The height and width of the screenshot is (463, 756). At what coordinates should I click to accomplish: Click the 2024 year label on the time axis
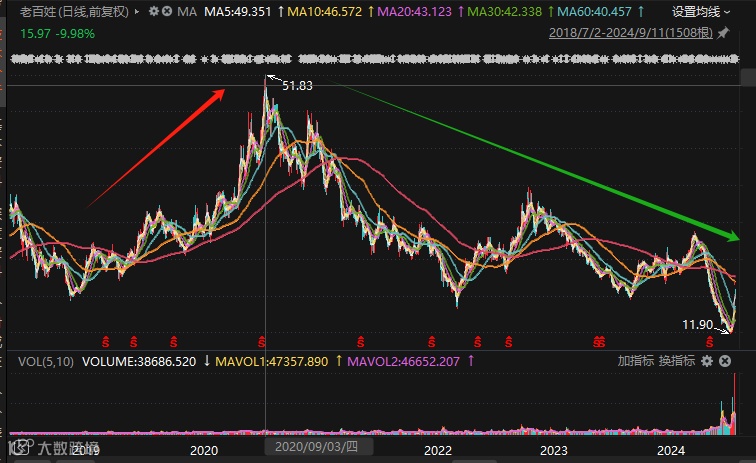(671, 450)
